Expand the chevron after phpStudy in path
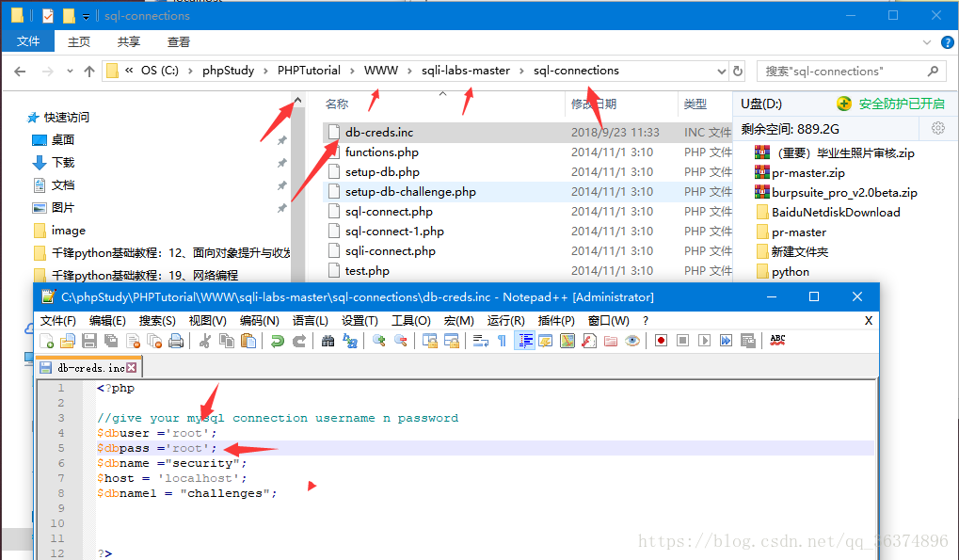Viewport: 959px width, 560px height. 266,71
